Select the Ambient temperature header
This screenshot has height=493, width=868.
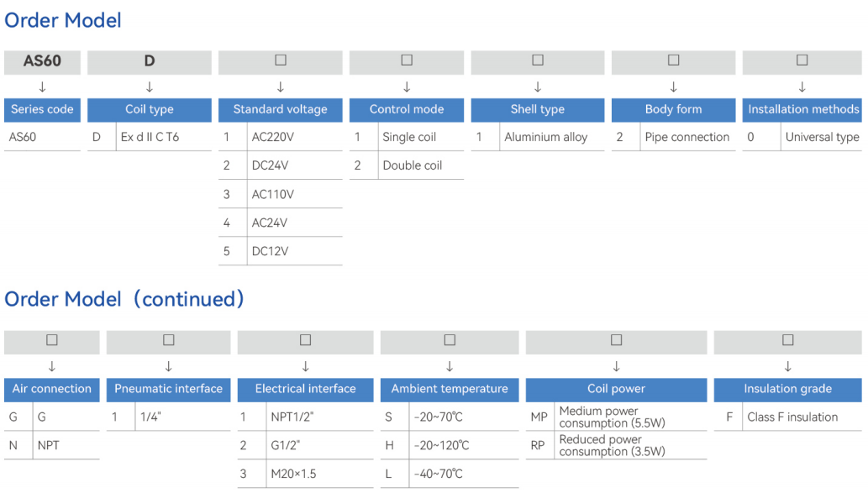pos(450,389)
